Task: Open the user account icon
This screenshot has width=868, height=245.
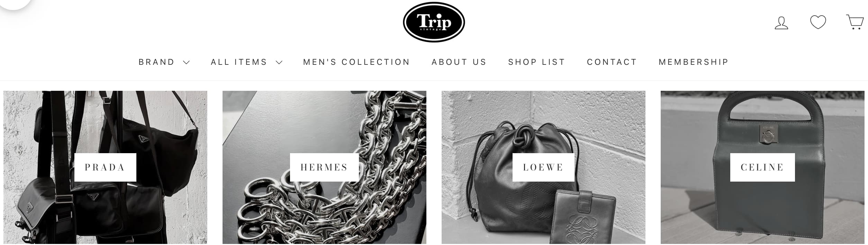Action: click(x=781, y=23)
